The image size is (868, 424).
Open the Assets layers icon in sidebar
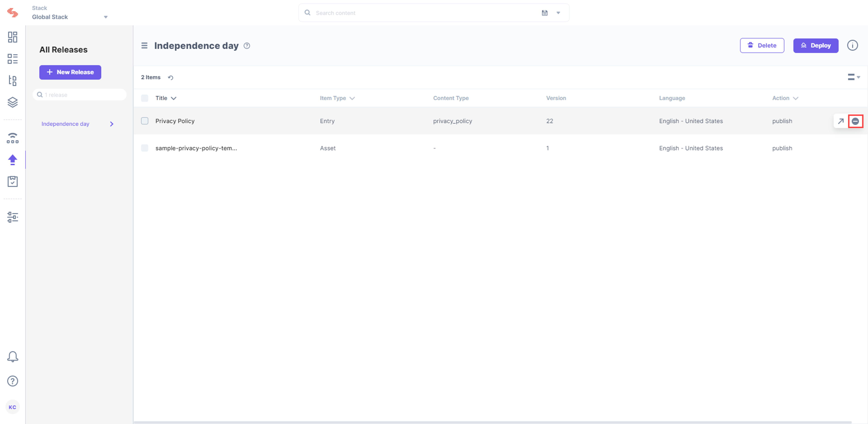12,102
